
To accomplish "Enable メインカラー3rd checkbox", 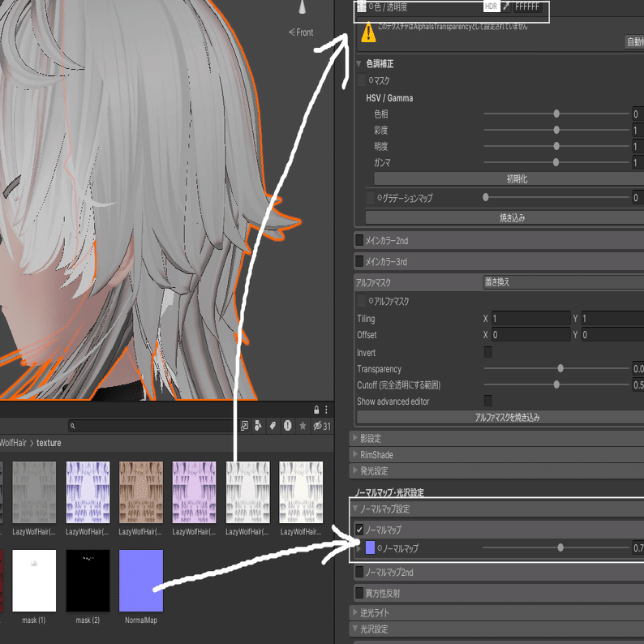I will pos(359,261).
